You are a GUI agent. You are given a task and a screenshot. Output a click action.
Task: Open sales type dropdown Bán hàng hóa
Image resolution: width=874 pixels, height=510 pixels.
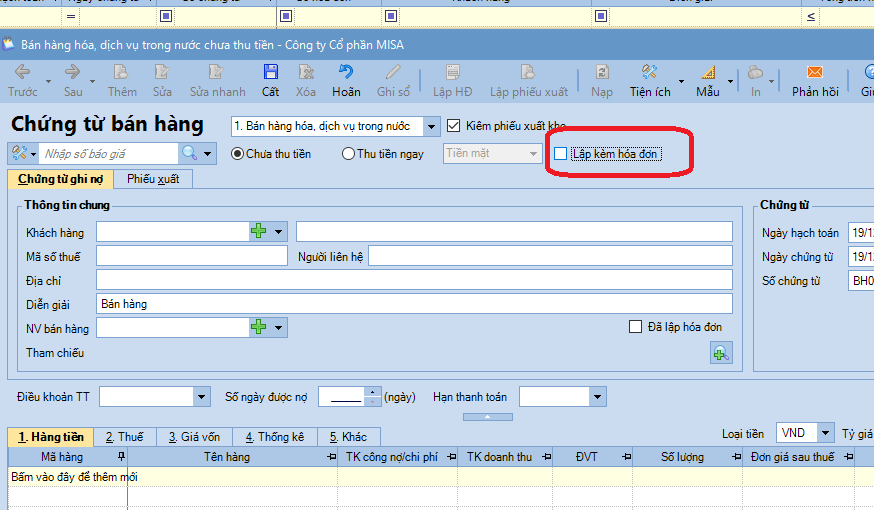(x=431, y=127)
